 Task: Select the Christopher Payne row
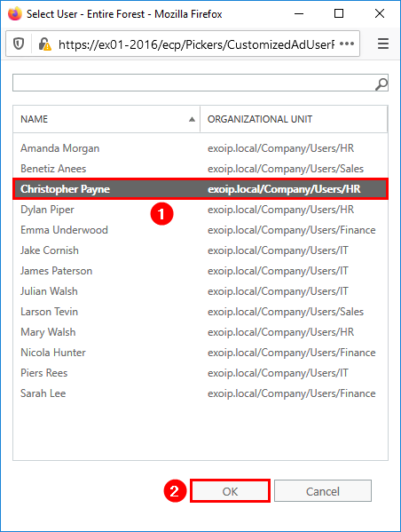200,189
